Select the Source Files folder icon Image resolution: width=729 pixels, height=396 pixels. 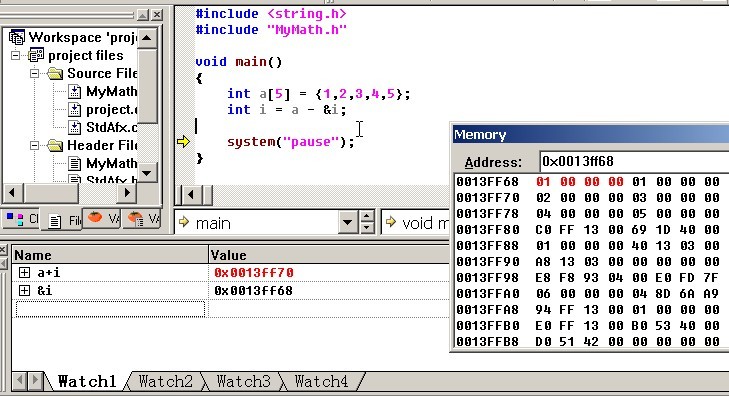pos(55,73)
